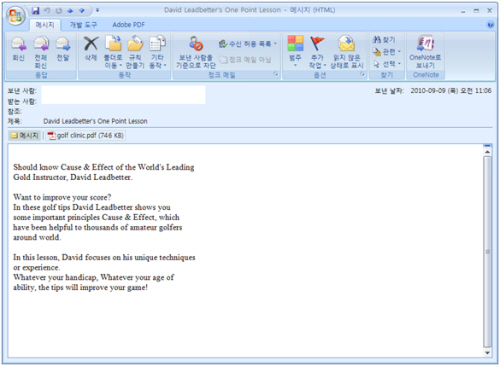Click the sender and recipient field box
This screenshot has height=366, width=500.
click(x=123, y=95)
